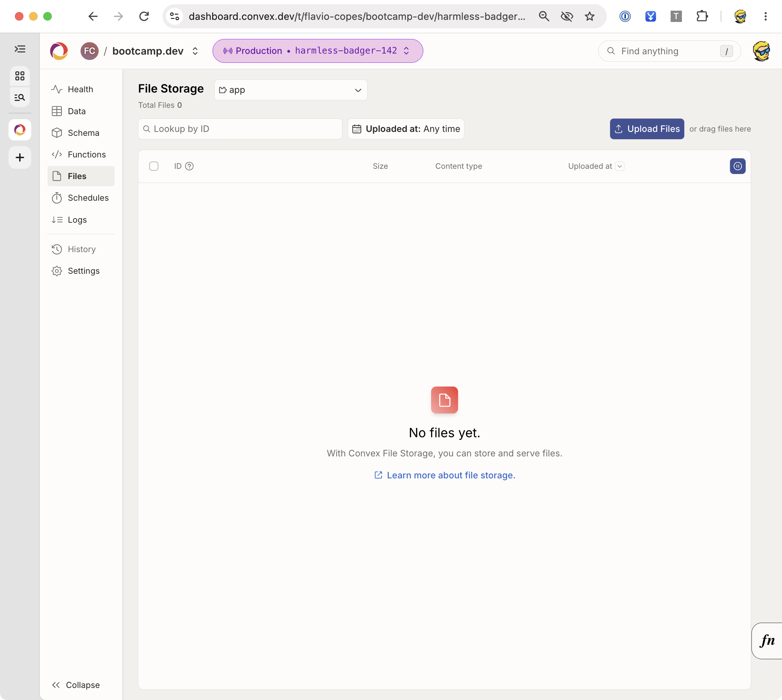This screenshot has height=700, width=782.
Task: Open the user profile avatar in the header
Action: point(761,51)
